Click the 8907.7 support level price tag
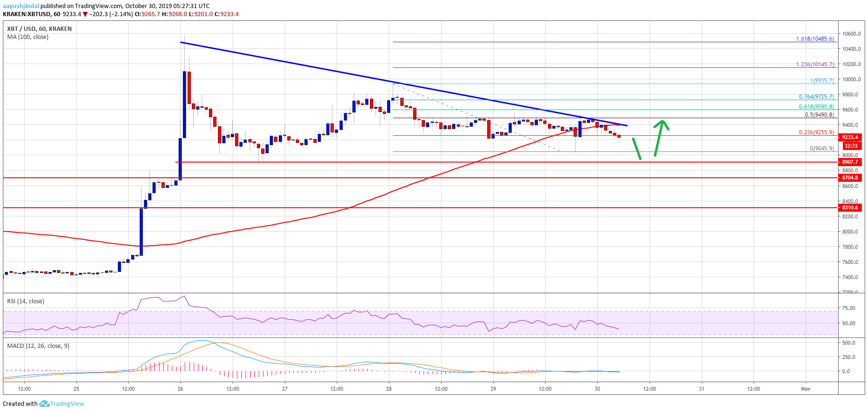Viewport: 868px width, 412px height. pos(850,162)
